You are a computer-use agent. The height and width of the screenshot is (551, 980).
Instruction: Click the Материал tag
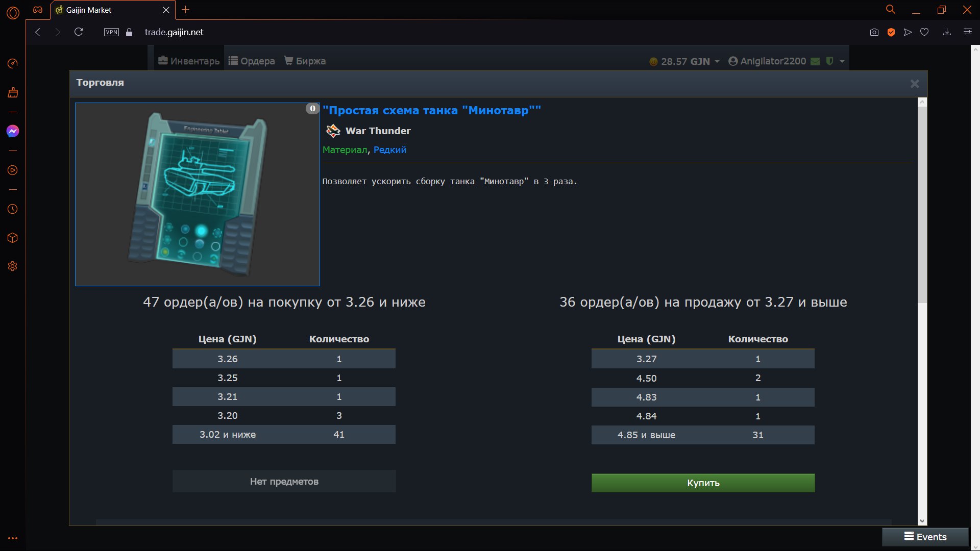[x=345, y=150]
